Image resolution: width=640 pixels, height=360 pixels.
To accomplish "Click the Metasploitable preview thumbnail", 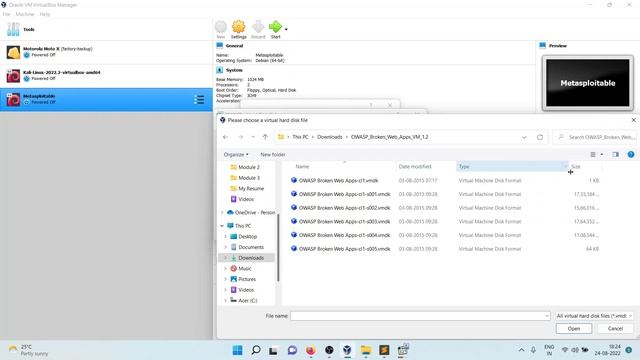I will (588, 83).
